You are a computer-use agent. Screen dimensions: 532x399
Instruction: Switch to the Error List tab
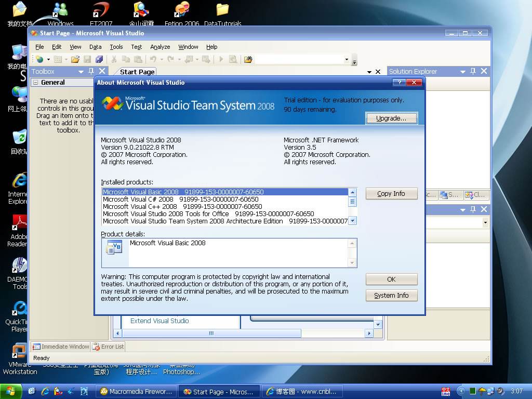(109, 347)
